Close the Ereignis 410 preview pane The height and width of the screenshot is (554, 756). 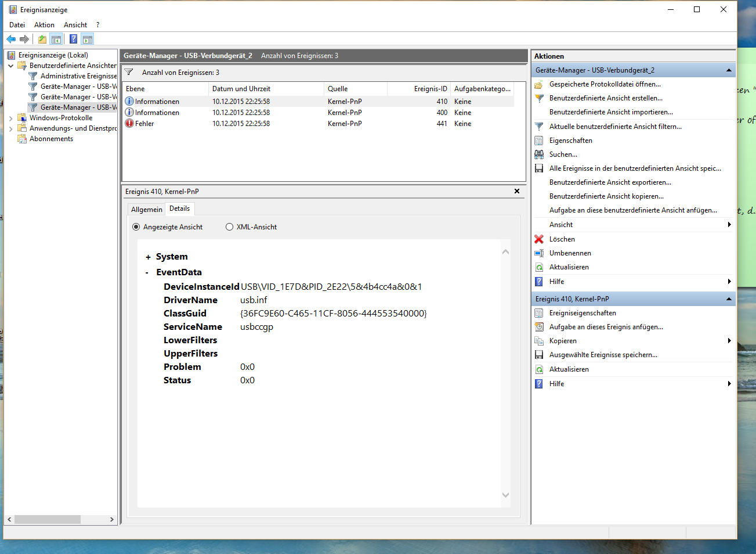point(516,191)
